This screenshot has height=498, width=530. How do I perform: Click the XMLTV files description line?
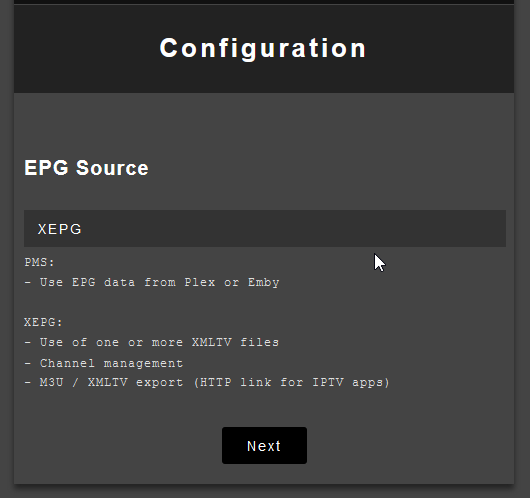pos(151,342)
